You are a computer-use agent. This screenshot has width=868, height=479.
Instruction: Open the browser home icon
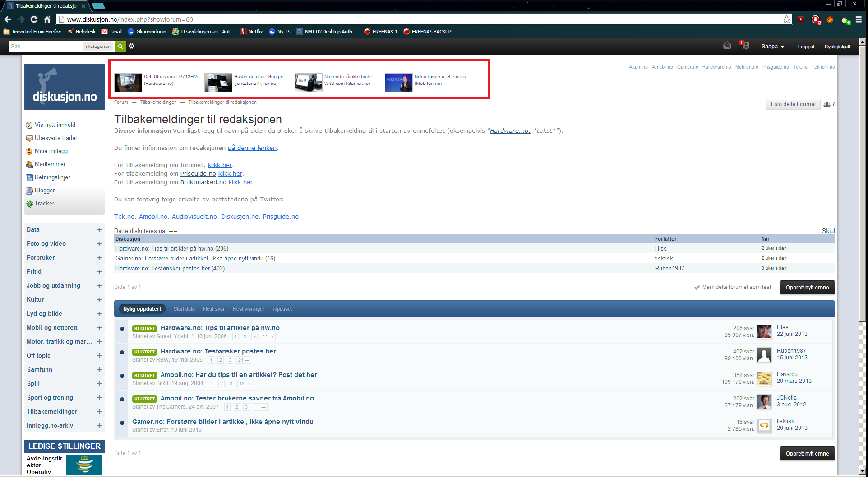coord(47,19)
